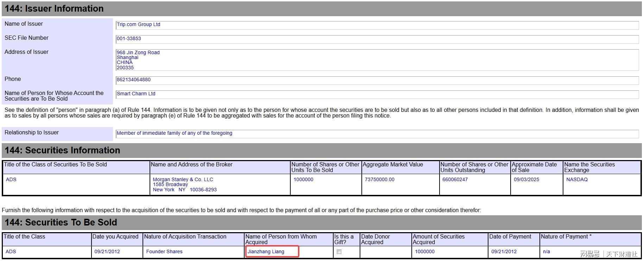644x261 pixels.
Task: Click the Name of Issuer field
Action: coord(377,25)
